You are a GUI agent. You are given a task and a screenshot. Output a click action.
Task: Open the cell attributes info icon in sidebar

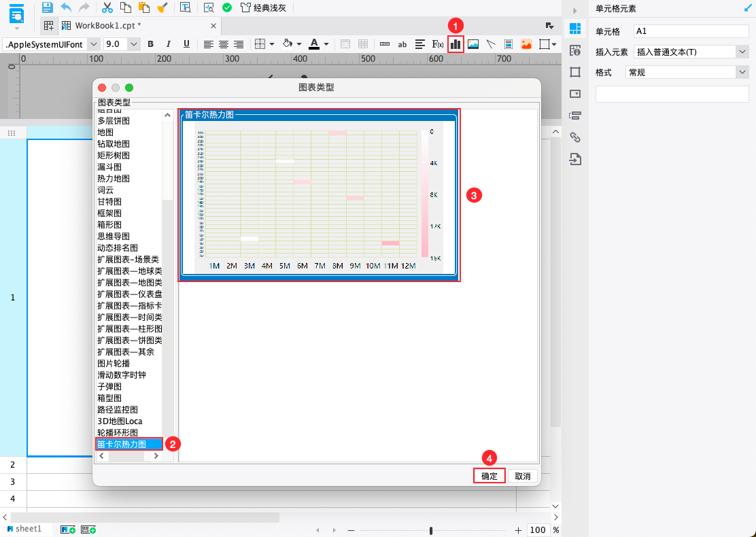tap(574, 50)
